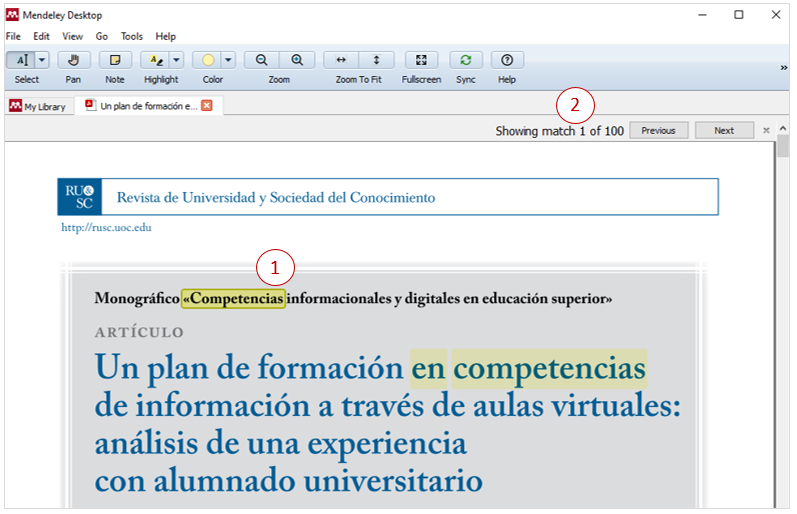Open the Edit menu
797x514 pixels.
(41, 36)
